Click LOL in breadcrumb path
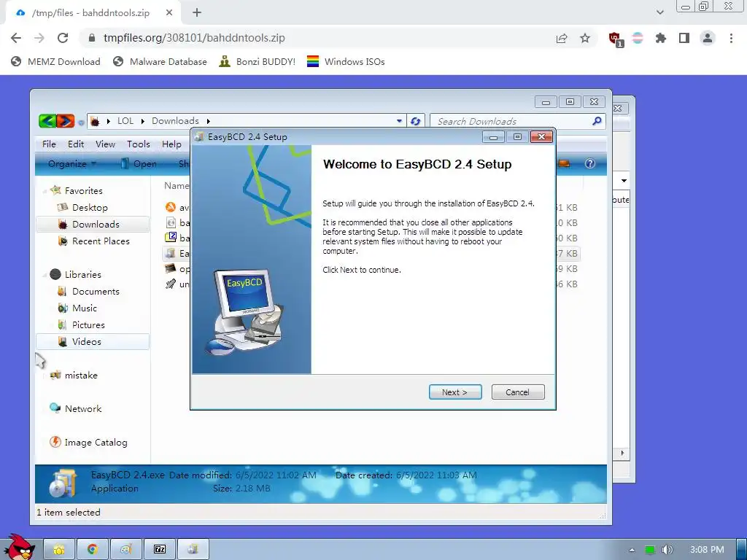 [x=125, y=121]
